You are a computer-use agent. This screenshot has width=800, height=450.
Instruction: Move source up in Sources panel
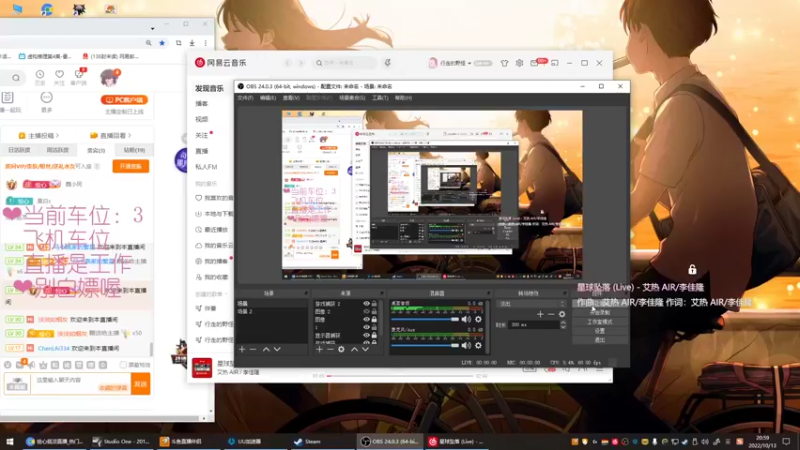tap(354, 349)
